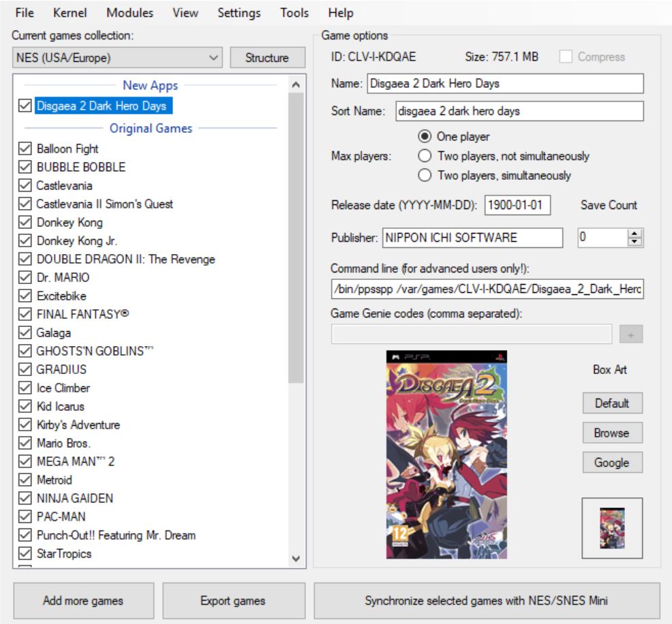Select StarTropics in the games list

click(64, 555)
